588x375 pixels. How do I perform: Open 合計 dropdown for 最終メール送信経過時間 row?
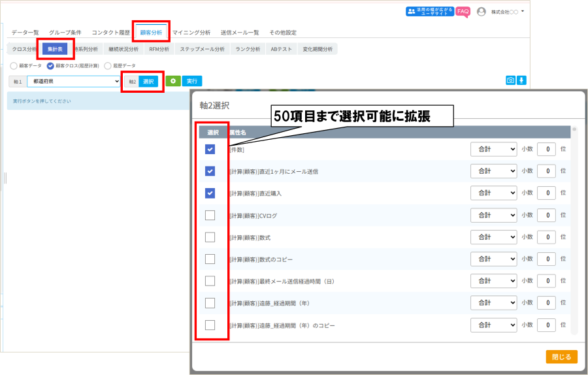click(x=493, y=281)
